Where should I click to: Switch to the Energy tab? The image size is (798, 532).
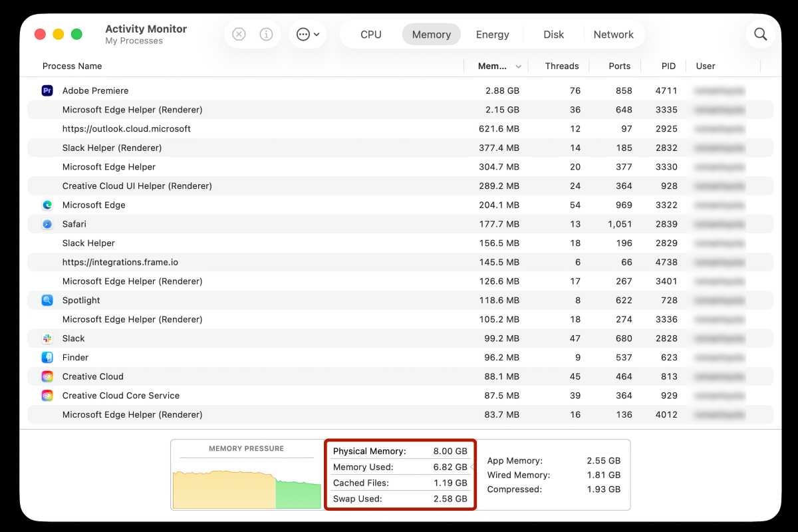coord(492,34)
